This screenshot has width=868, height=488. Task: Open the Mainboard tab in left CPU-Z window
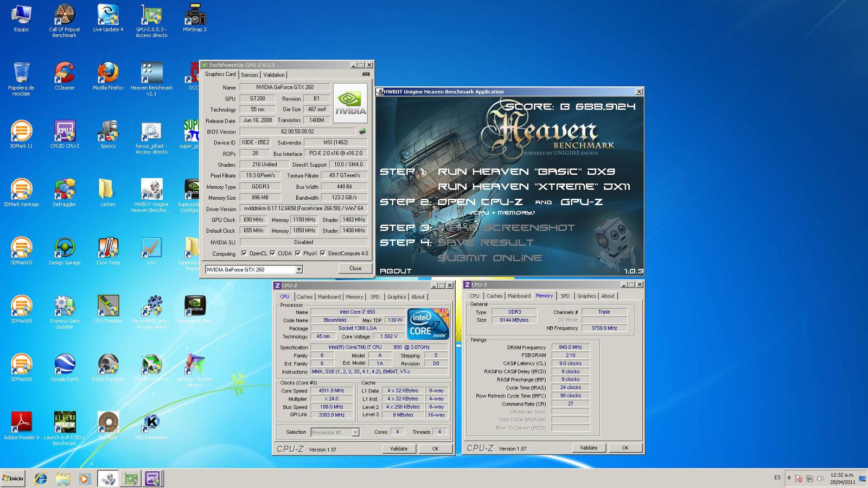click(329, 297)
